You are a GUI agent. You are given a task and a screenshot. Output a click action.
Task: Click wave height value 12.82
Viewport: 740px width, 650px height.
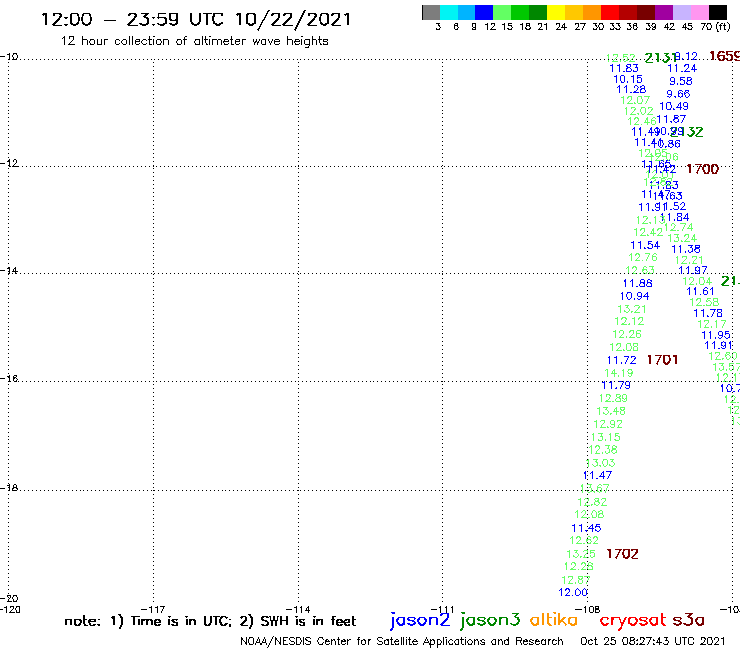pos(592,502)
